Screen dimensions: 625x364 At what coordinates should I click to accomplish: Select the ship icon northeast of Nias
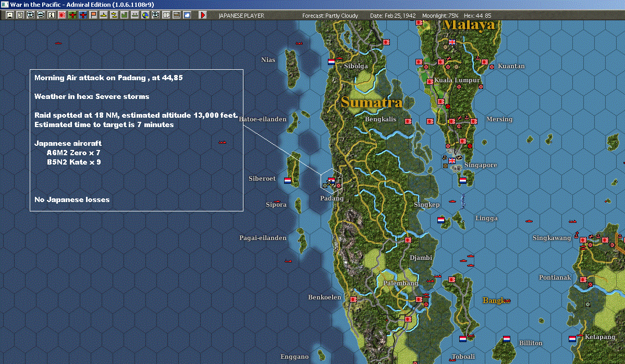click(299, 43)
